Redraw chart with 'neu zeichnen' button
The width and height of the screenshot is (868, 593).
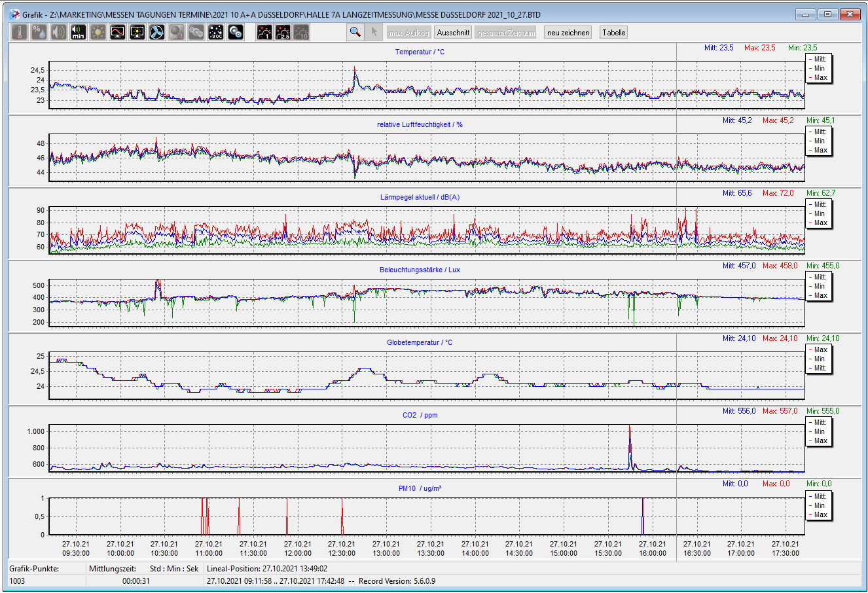click(x=568, y=33)
